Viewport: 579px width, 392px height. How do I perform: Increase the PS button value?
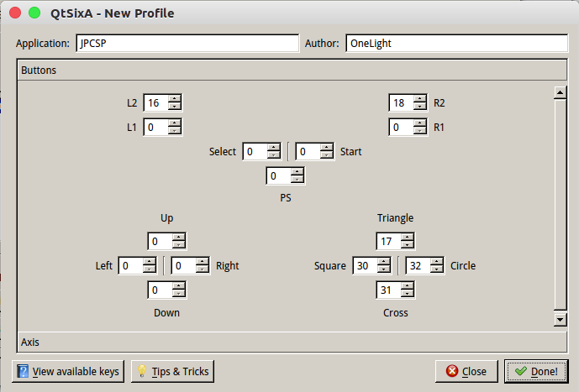297,172
